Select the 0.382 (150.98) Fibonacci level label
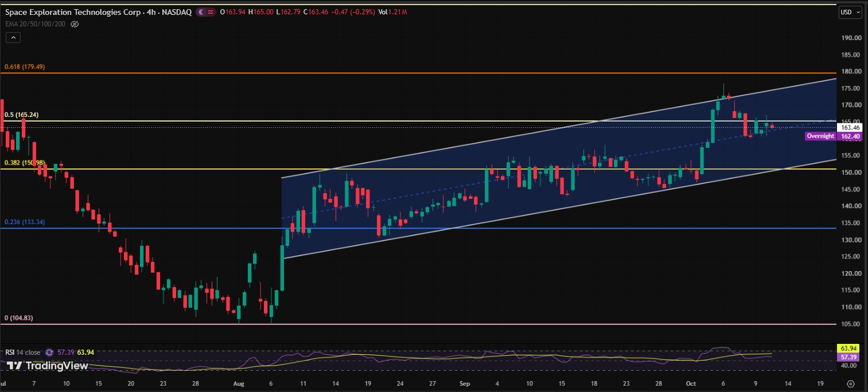This screenshot has height=392, width=868. (25, 163)
